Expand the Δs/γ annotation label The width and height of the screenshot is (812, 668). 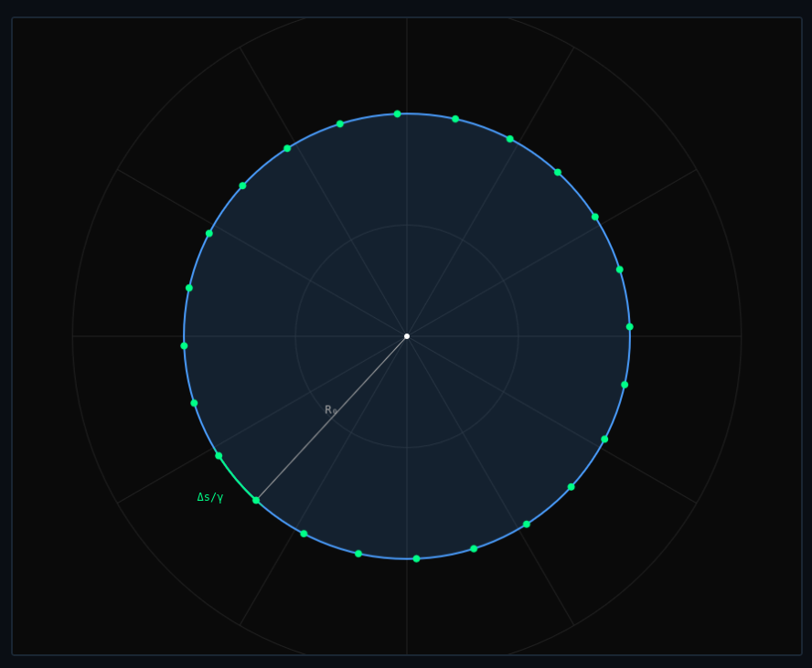point(208,496)
